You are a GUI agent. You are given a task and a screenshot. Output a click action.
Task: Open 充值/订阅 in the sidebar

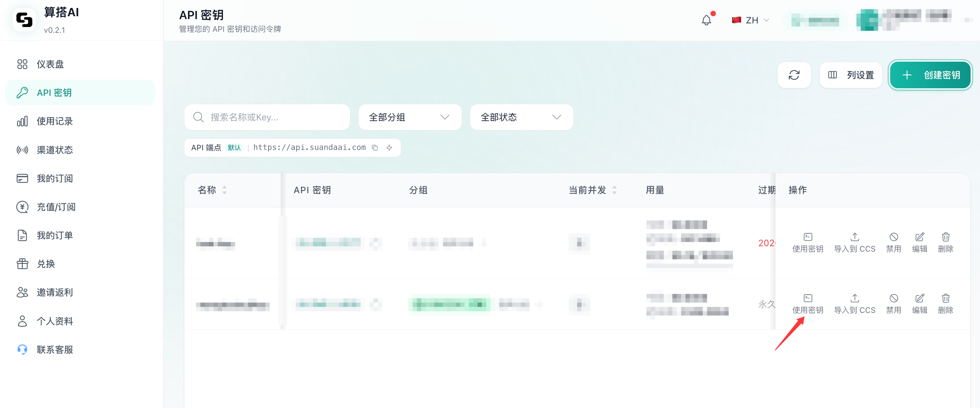[80, 207]
